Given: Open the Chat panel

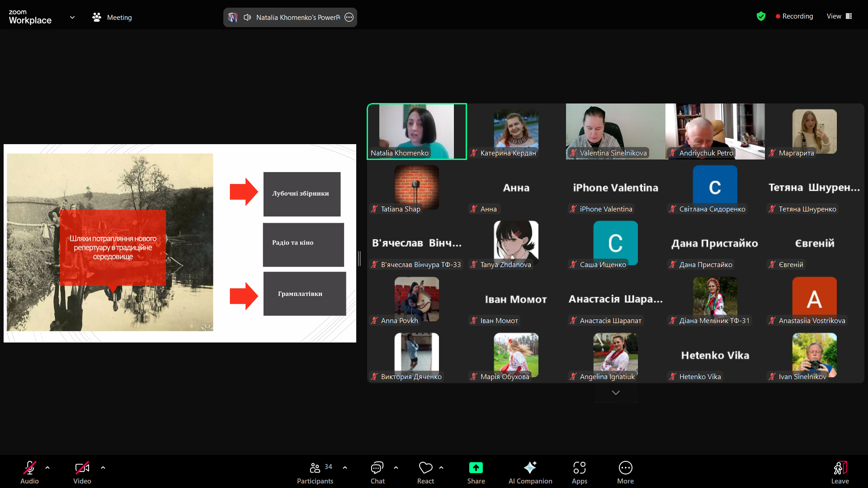Looking at the screenshot, I should 377,472.
